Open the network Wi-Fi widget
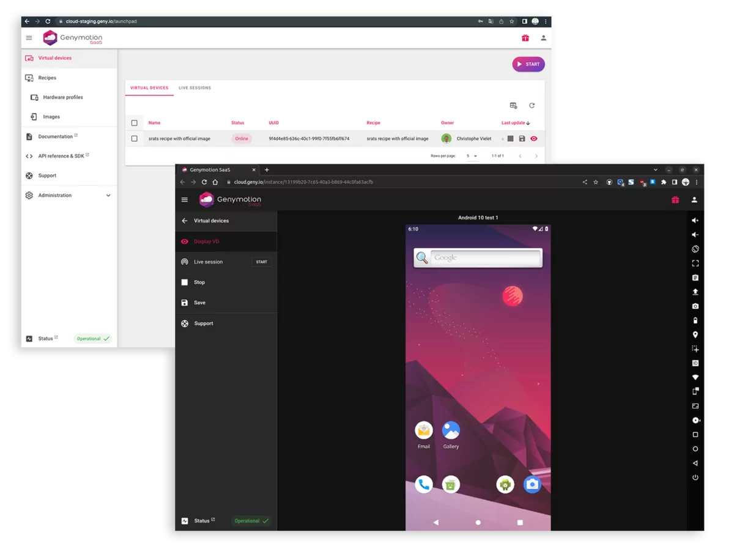This screenshot has width=734, height=560. (695, 377)
